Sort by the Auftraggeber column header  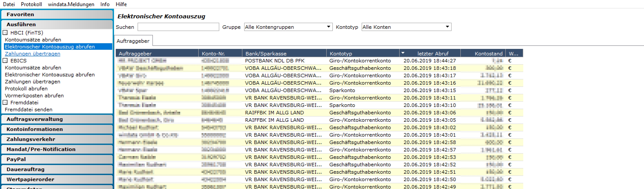157,53
